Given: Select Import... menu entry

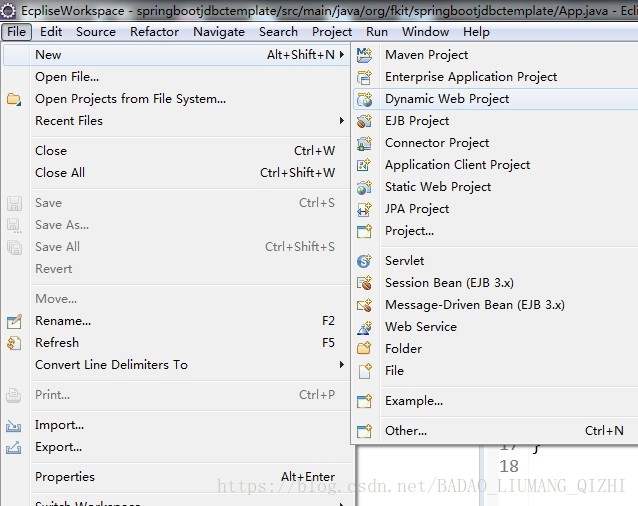Looking at the screenshot, I should 176,425.
